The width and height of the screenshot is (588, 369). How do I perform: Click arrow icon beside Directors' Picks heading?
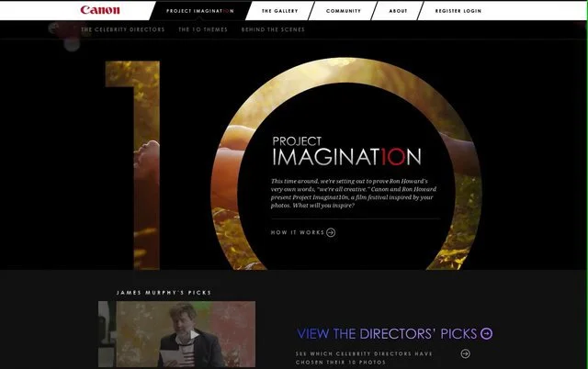click(486, 333)
